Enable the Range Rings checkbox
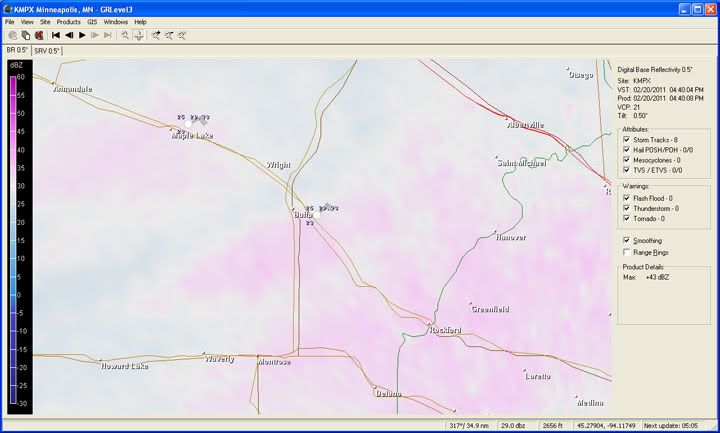The image size is (720, 433). (626, 252)
